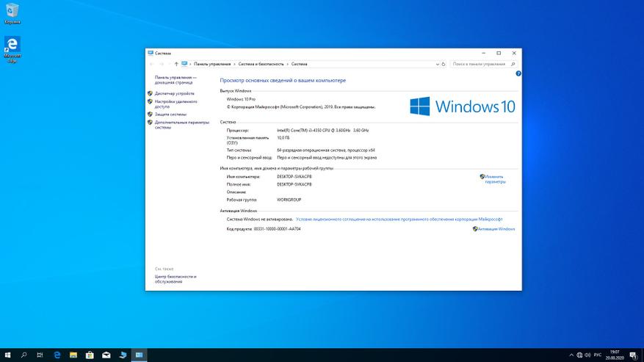Open the Mail app on taskbar

point(106,355)
